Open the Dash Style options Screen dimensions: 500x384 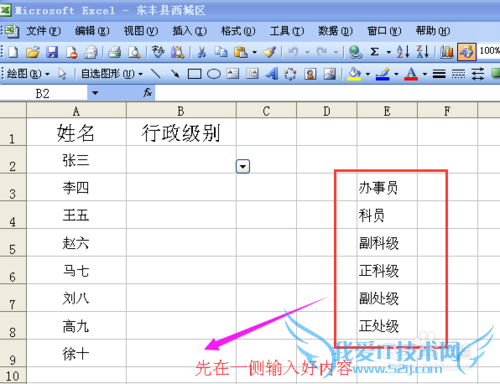tap(458, 74)
